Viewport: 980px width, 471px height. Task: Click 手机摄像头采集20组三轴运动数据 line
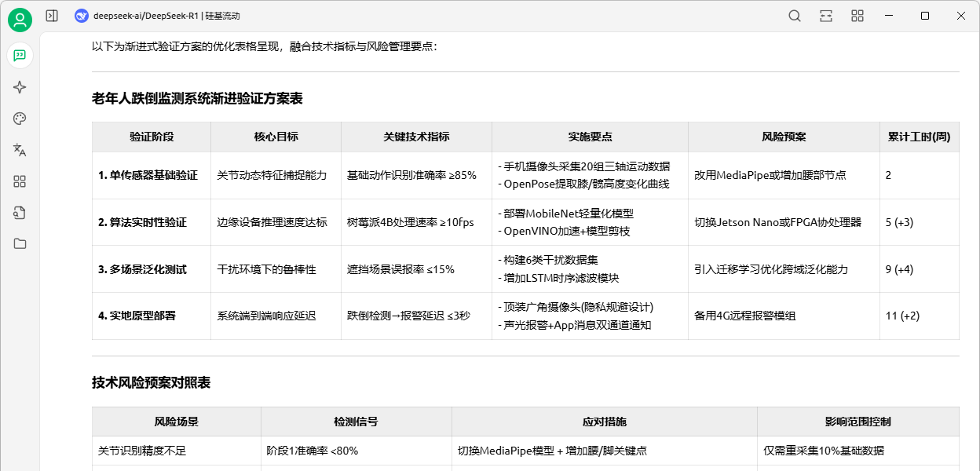tap(584, 166)
